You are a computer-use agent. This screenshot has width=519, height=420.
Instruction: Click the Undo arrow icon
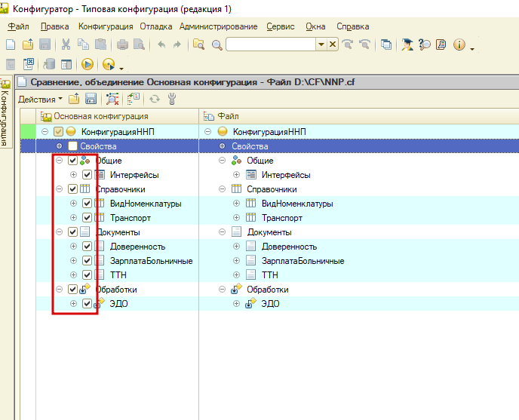[161, 44]
